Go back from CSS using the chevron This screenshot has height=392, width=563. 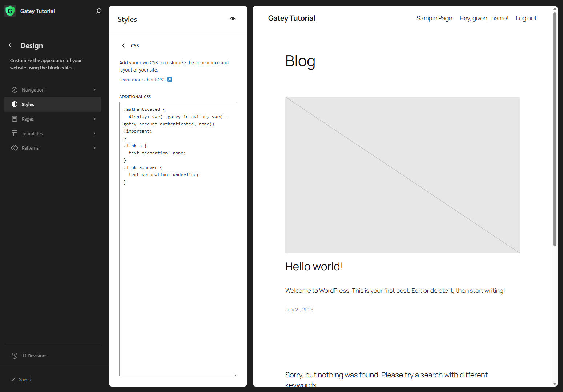tap(124, 45)
